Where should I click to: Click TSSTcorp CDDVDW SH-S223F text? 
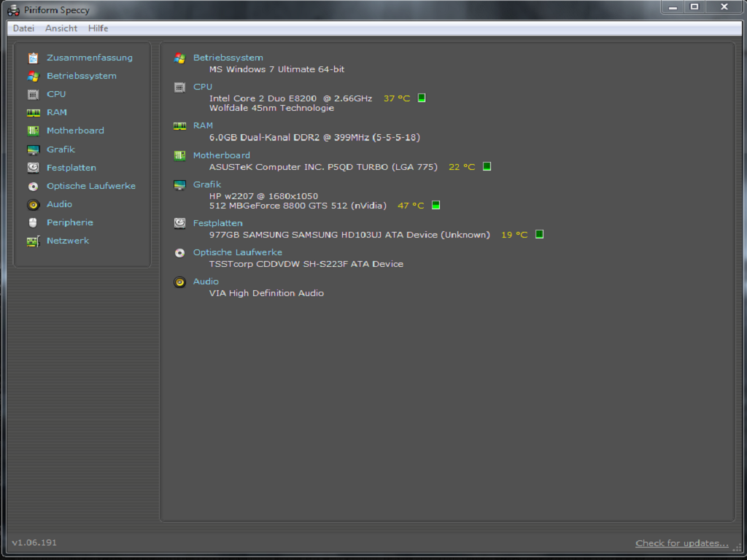[306, 264]
